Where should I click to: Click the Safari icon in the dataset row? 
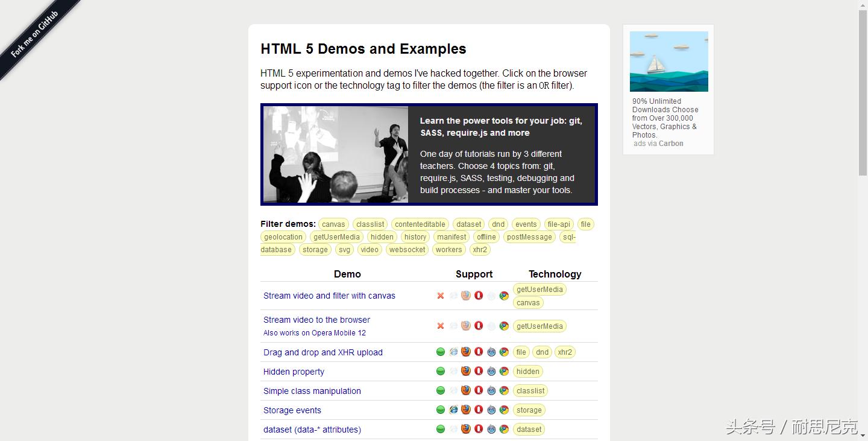click(x=491, y=429)
